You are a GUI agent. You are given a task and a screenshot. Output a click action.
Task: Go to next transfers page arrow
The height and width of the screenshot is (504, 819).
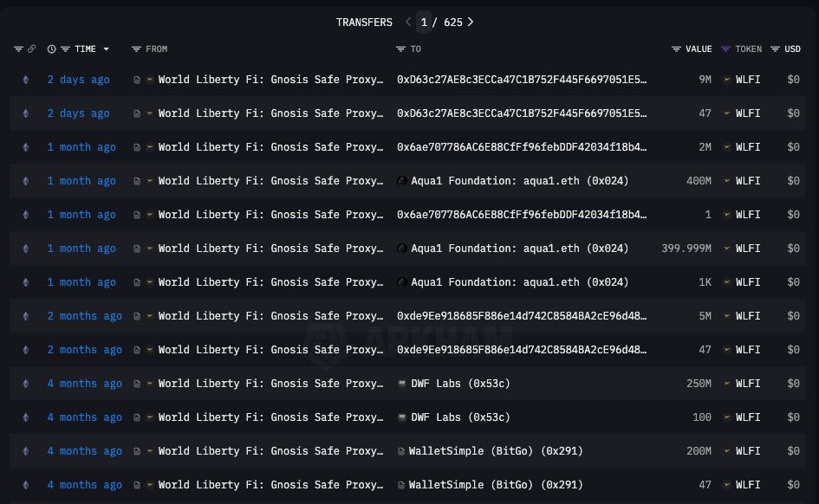tap(471, 22)
